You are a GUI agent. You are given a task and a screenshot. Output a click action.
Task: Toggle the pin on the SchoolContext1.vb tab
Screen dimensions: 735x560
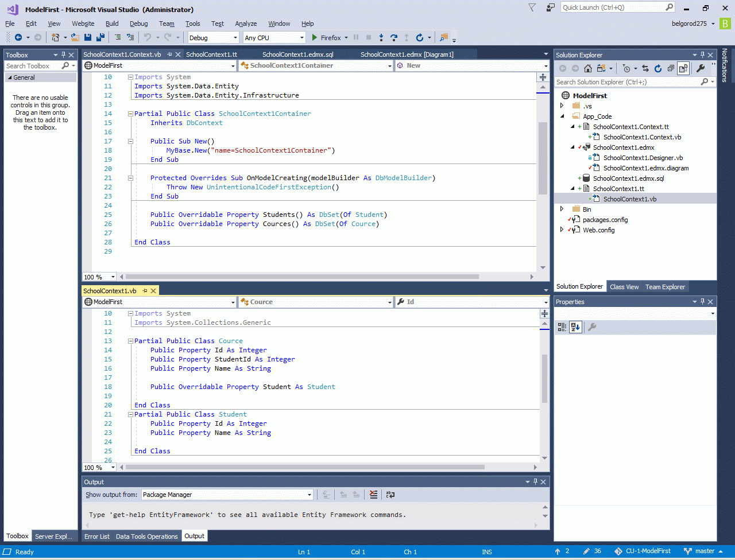tap(145, 291)
